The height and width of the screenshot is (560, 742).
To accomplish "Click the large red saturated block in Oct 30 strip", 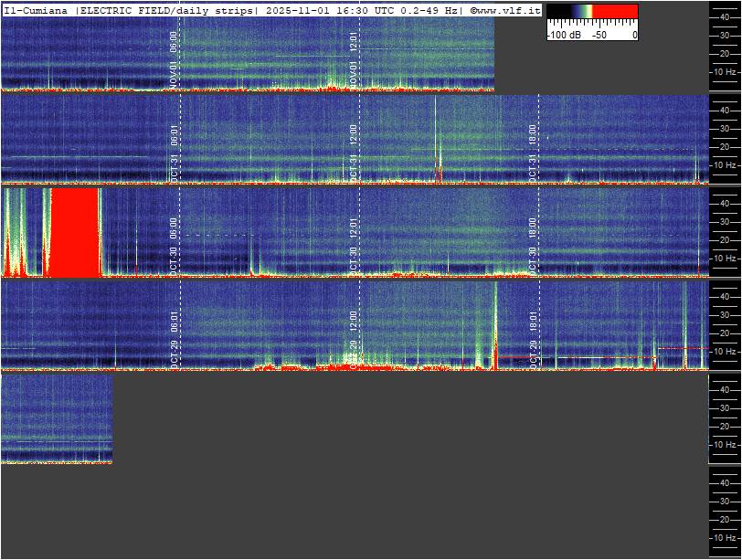I will pos(74,232).
